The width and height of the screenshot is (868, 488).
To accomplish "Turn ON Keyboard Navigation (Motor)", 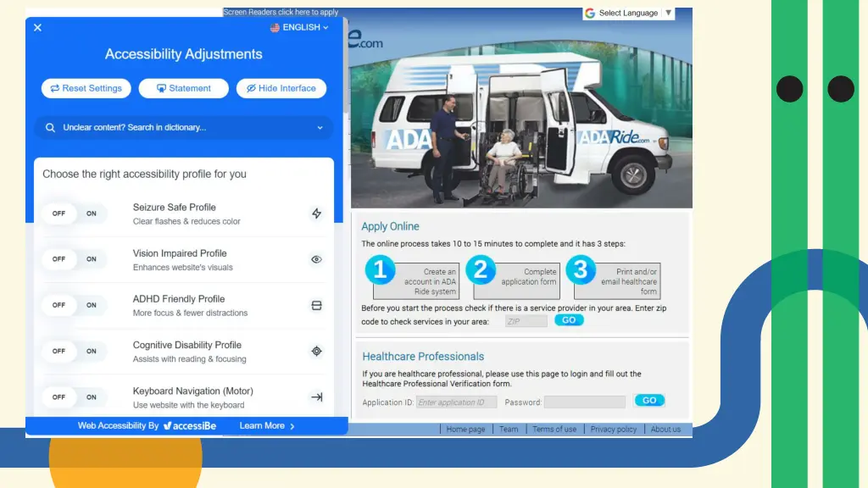I will 92,396.
